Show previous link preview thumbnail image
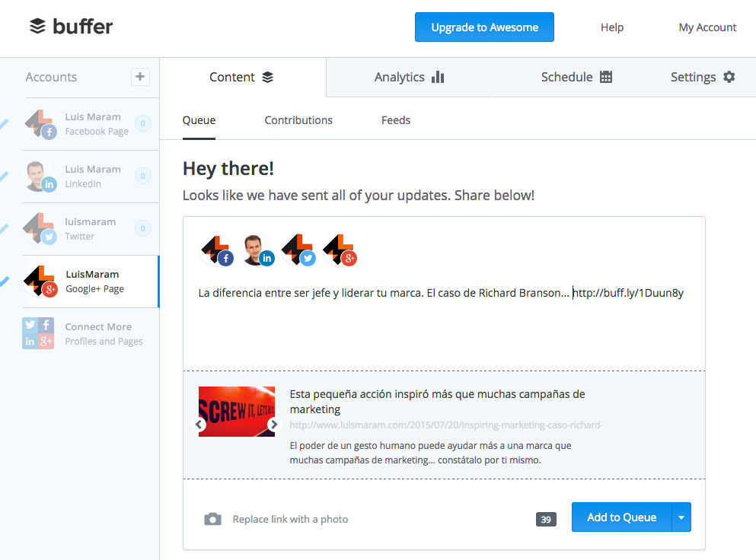756x560 pixels. tap(200, 425)
